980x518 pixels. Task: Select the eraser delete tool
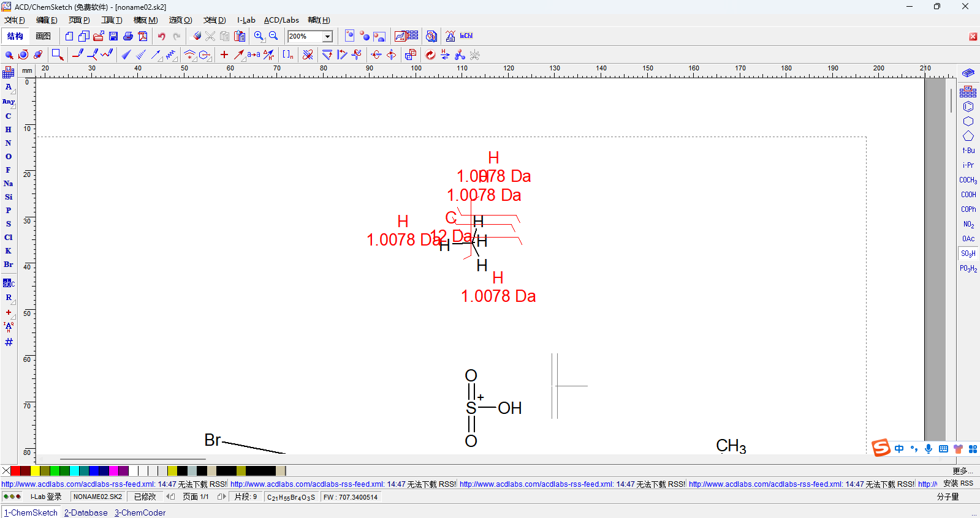click(x=197, y=36)
